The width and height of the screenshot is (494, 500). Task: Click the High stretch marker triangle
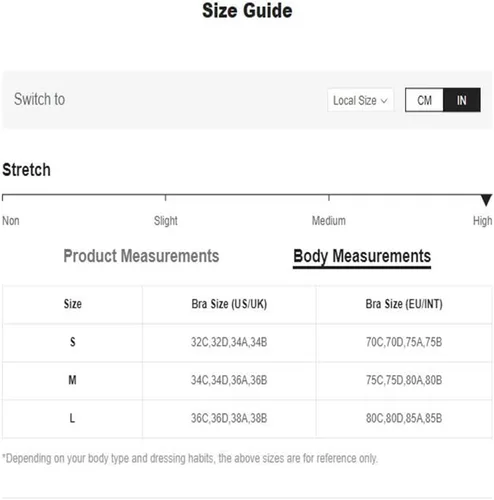pos(486,200)
